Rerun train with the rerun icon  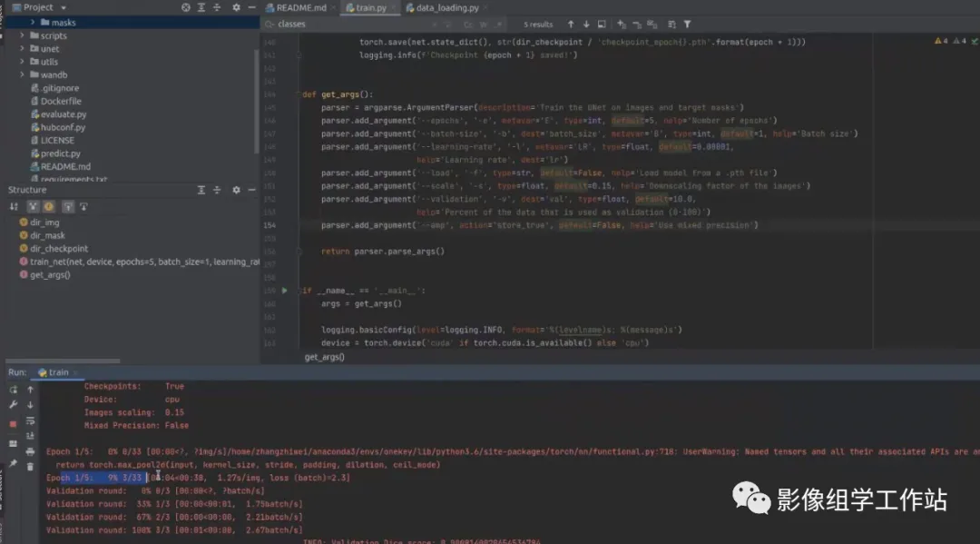click(x=13, y=390)
